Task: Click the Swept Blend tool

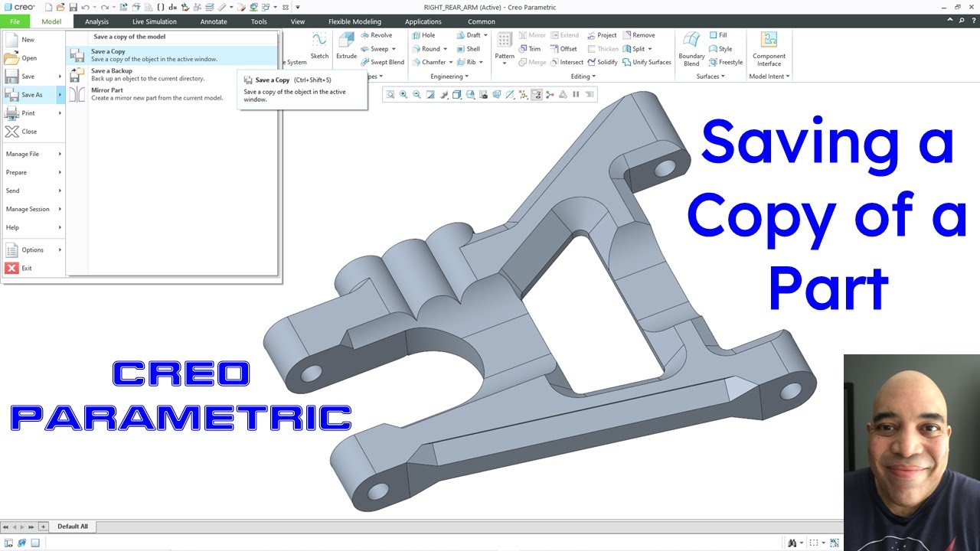Action: (x=382, y=63)
